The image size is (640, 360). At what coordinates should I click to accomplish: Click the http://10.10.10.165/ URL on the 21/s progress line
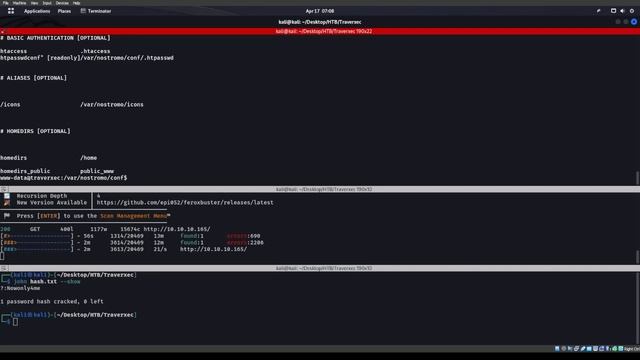[213, 249]
